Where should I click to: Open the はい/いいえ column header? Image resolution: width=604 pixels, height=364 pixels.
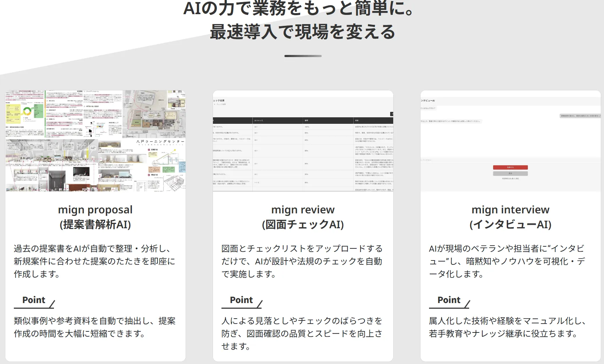pyautogui.click(x=259, y=121)
